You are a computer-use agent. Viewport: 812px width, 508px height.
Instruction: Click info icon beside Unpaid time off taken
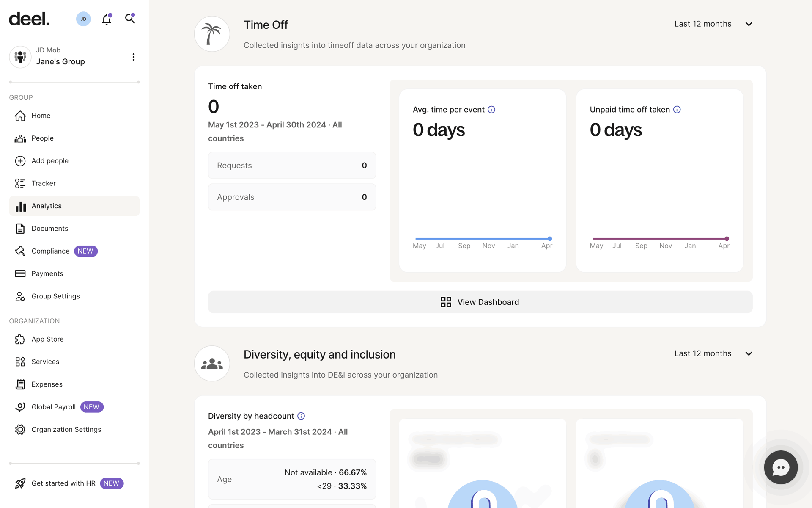click(x=677, y=110)
